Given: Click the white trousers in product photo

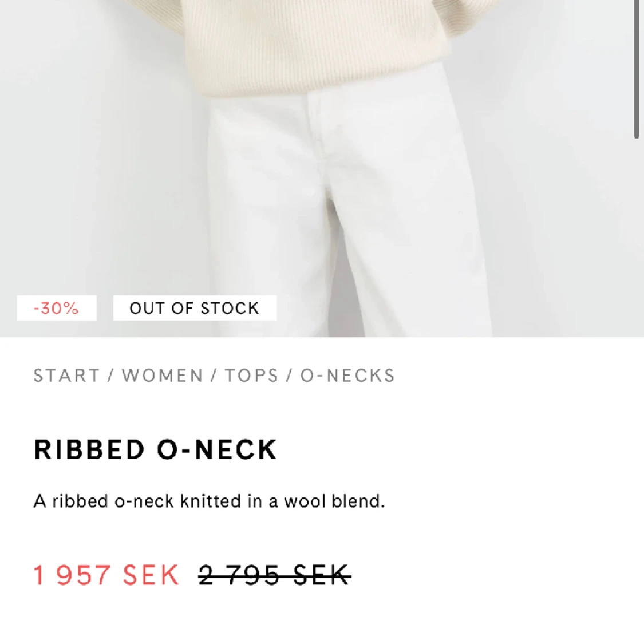Looking at the screenshot, I should point(349,214).
